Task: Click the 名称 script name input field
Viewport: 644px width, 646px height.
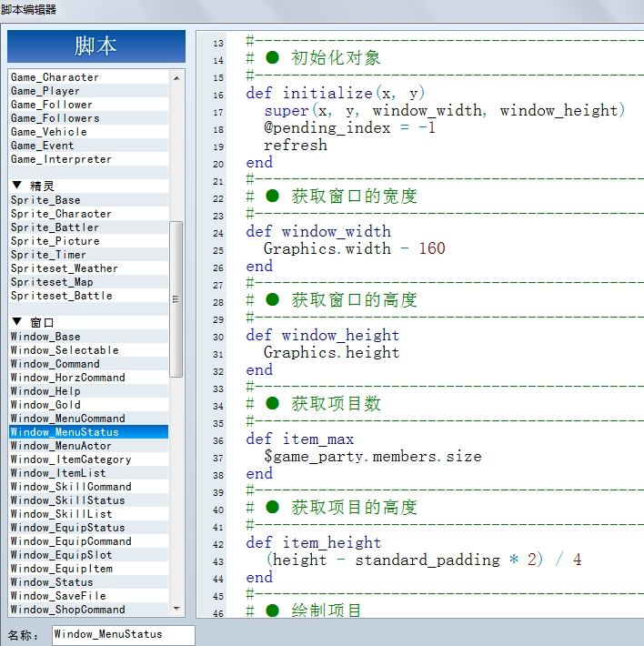Action: pos(123,634)
